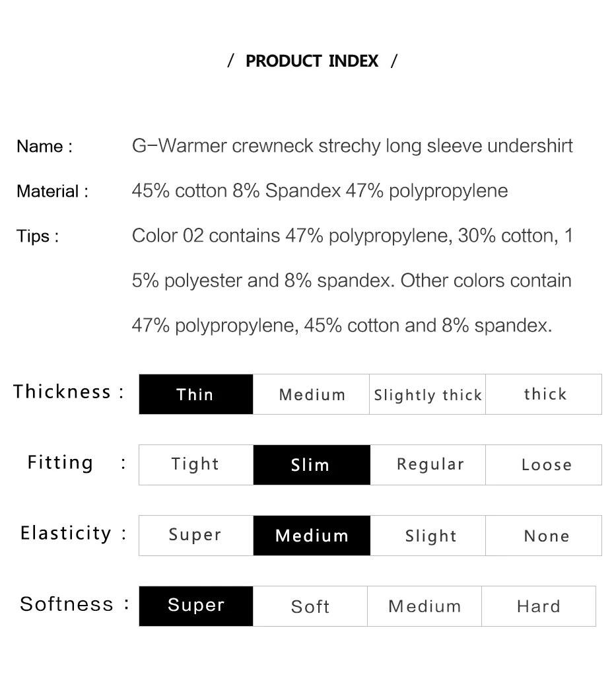Click the PRODUCT INDEX heading

(x=312, y=61)
